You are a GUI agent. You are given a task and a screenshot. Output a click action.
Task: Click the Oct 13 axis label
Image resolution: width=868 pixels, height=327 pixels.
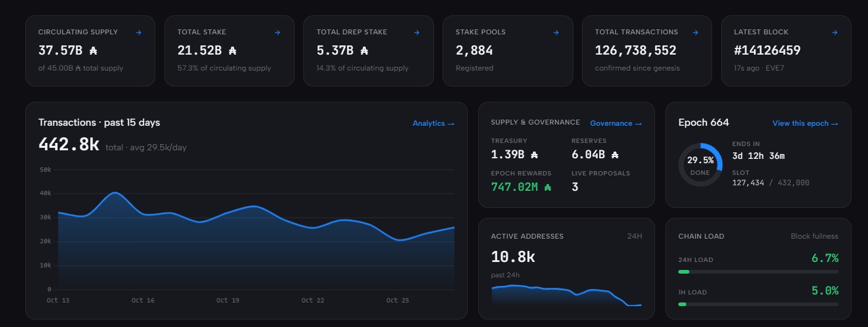click(x=58, y=301)
